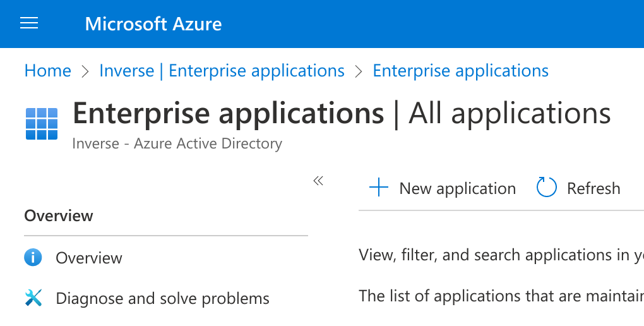Open the hamburger portal menu
The image size is (644, 326).
pos(29,24)
